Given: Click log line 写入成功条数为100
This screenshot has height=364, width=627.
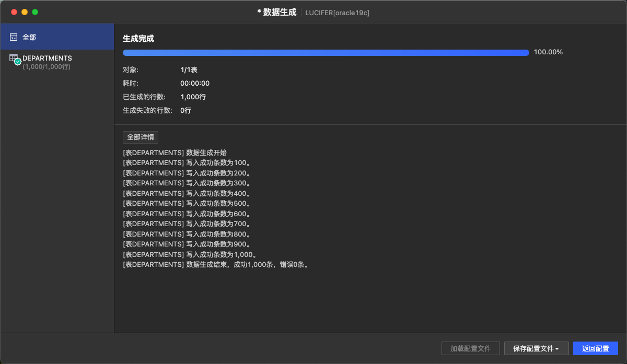Looking at the screenshot, I should (x=187, y=163).
